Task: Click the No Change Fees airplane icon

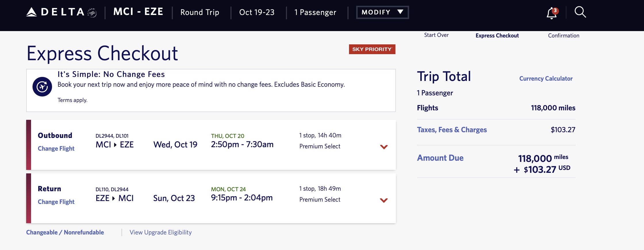Action: coord(42,87)
